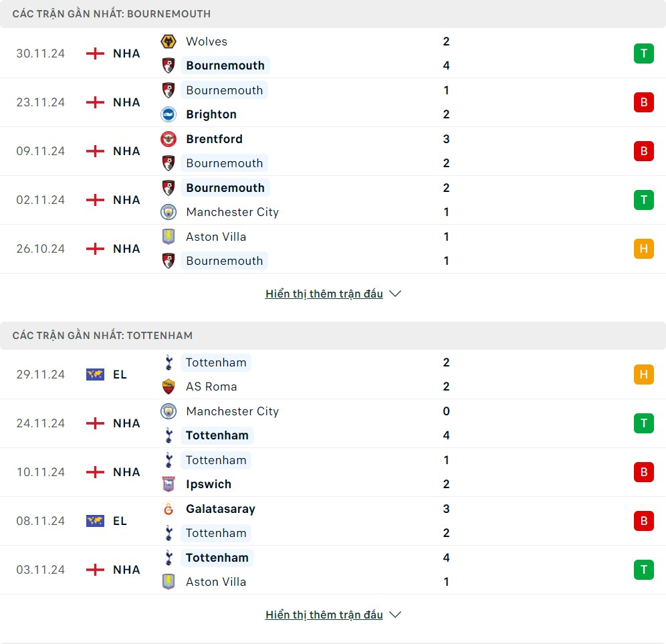Open the Ipswich team name link
Viewport: 666px width, 644px height.
[209, 484]
